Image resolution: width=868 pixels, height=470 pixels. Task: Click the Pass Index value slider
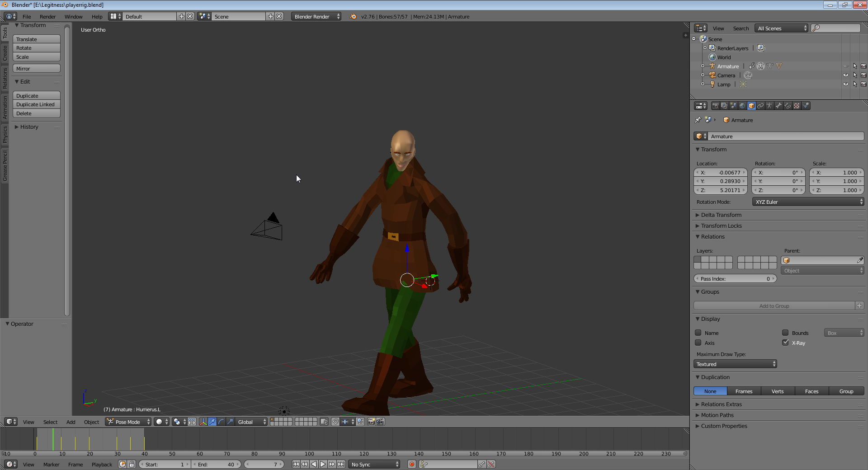pos(735,279)
